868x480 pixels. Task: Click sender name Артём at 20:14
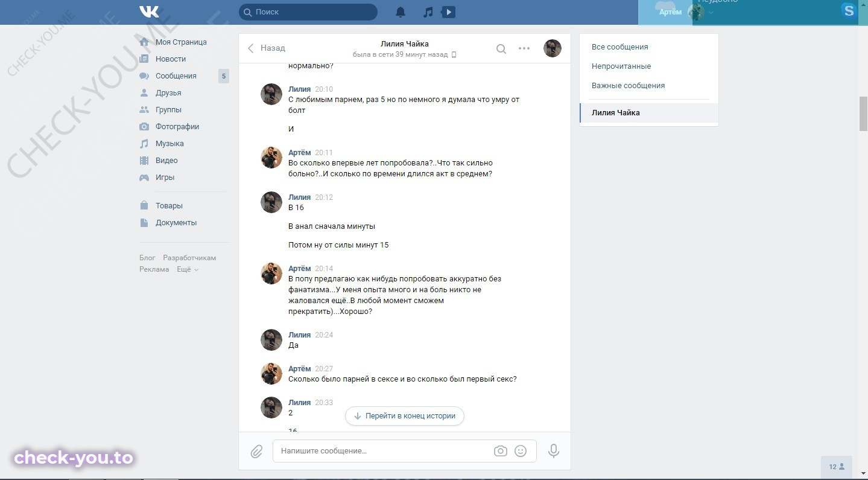[x=300, y=269]
